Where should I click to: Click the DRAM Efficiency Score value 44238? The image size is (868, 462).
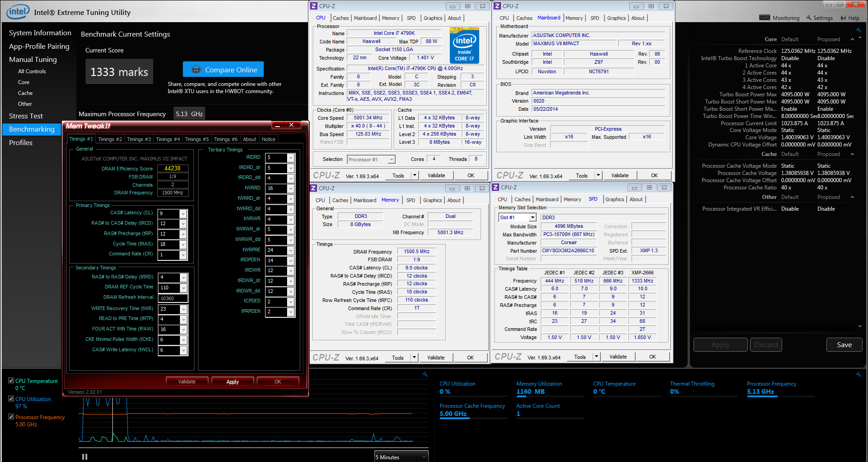click(172, 169)
